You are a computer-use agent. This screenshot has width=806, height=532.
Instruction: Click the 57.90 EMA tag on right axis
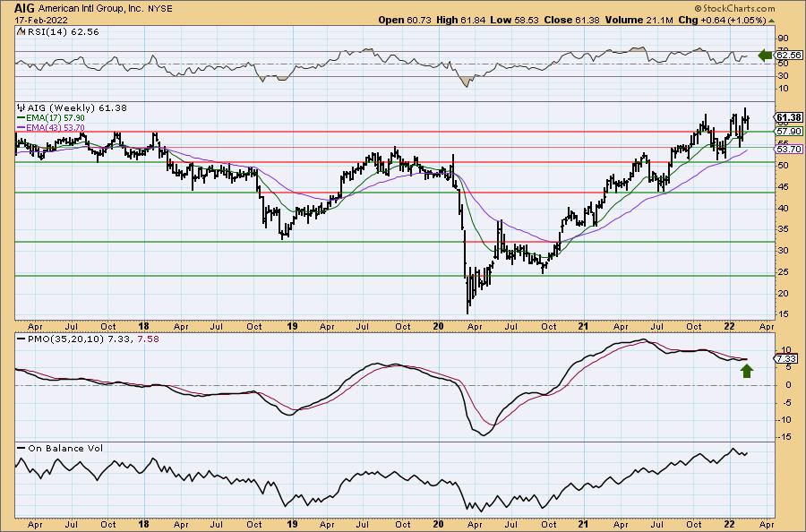click(788, 132)
